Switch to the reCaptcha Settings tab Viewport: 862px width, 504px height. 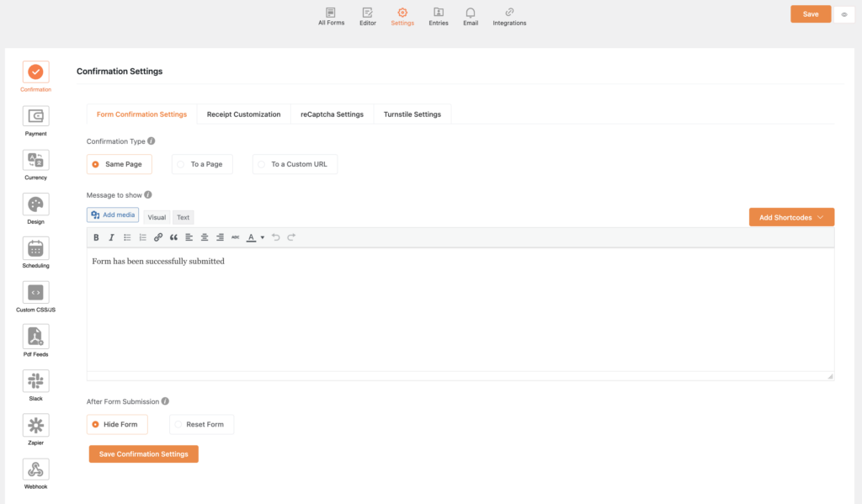[332, 114]
